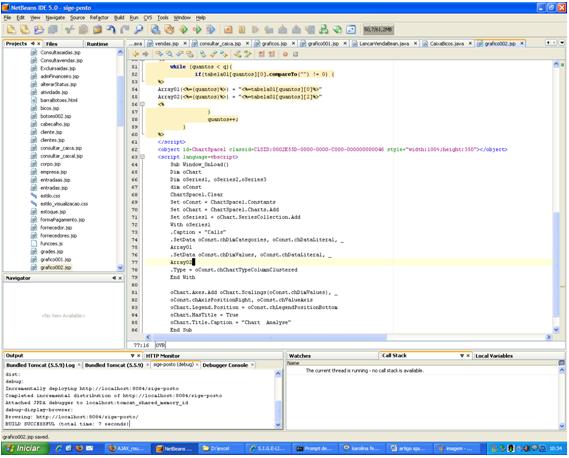Viewport: 569px width, 458px height.
Task: Click the Navigator panel minimize arrow
Action: (x=114, y=278)
